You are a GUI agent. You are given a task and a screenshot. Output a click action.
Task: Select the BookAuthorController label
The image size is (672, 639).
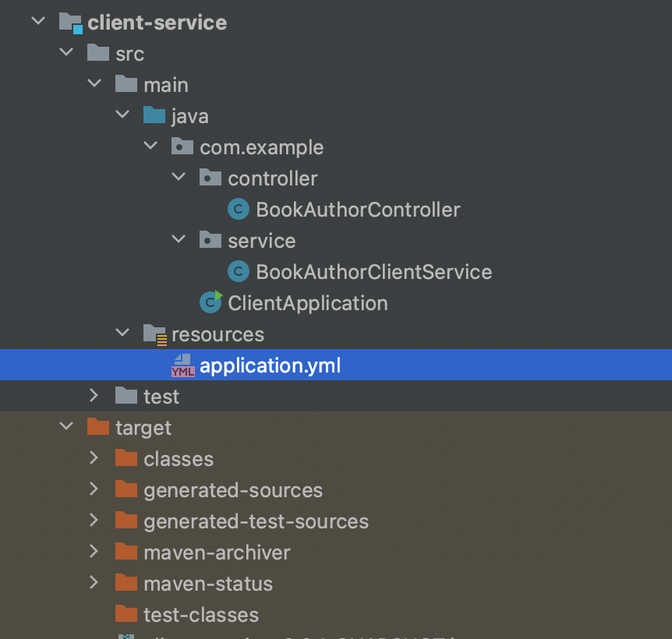pos(358,210)
